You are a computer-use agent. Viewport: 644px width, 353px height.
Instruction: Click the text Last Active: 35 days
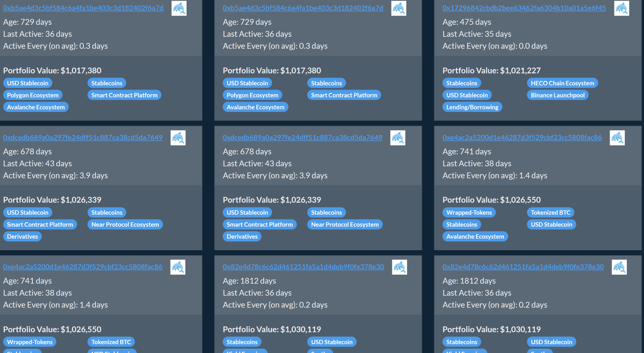tap(477, 34)
